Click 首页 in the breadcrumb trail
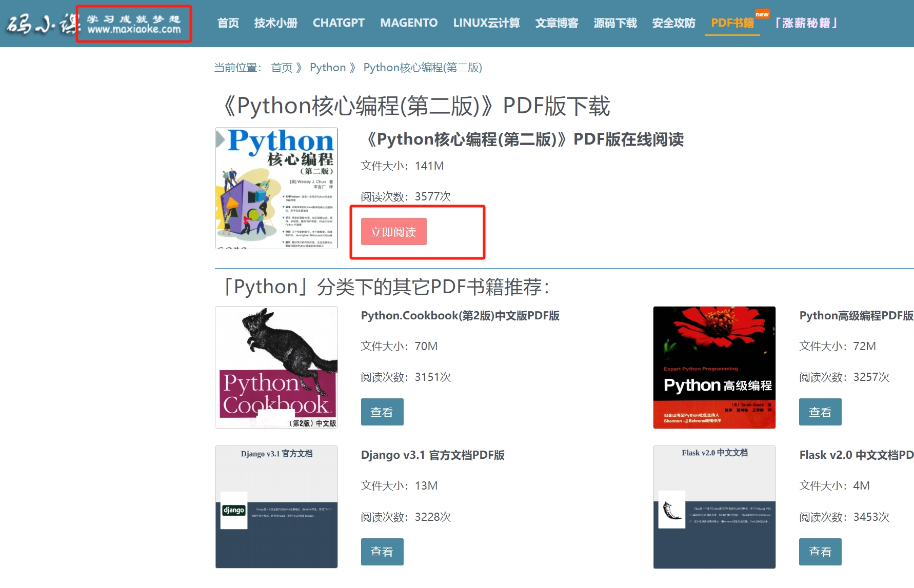The height and width of the screenshot is (588, 914). pyautogui.click(x=282, y=68)
